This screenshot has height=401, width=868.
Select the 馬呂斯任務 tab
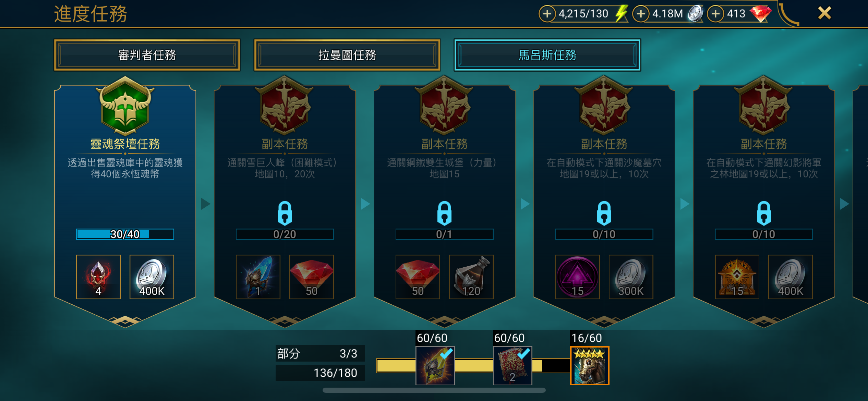point(547,55)
